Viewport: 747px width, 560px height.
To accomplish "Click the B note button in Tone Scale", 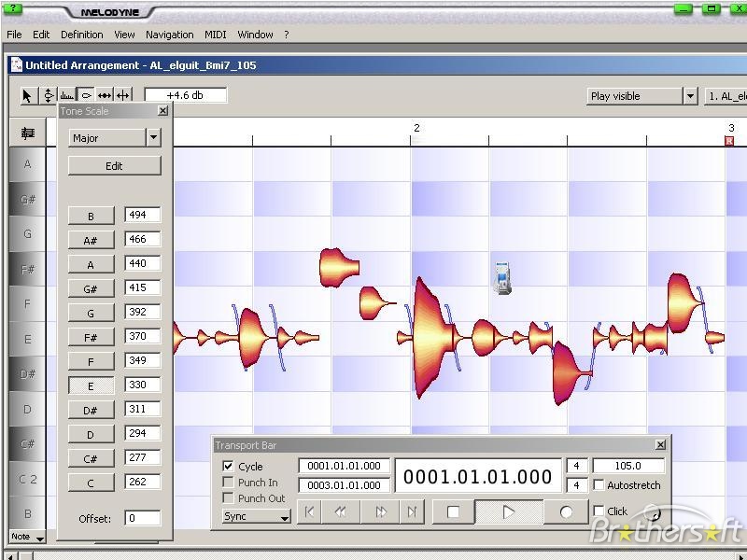I will coord(91,217).
